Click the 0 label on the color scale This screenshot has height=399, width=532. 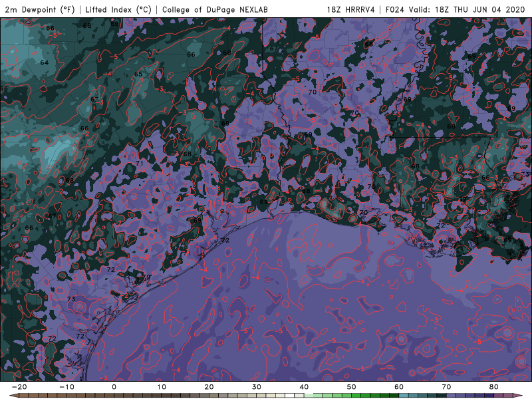(x=114, y=387)
